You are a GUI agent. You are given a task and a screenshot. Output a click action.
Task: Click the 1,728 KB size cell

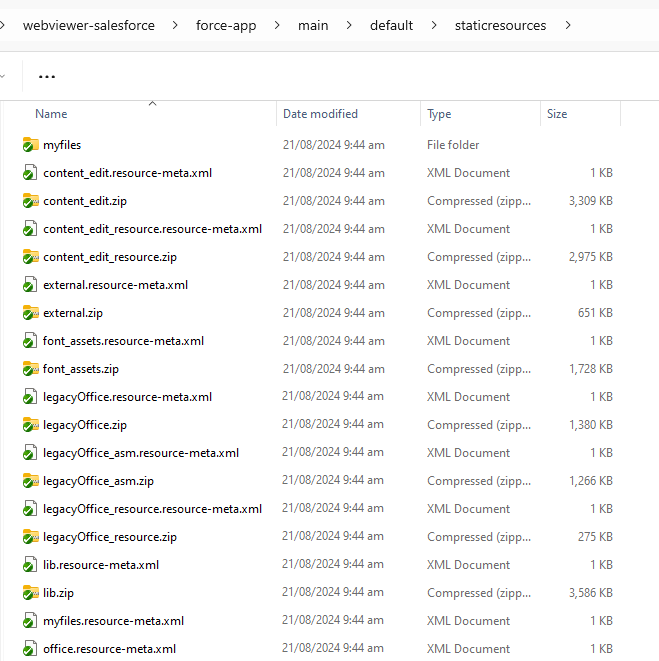click(591, 369)
